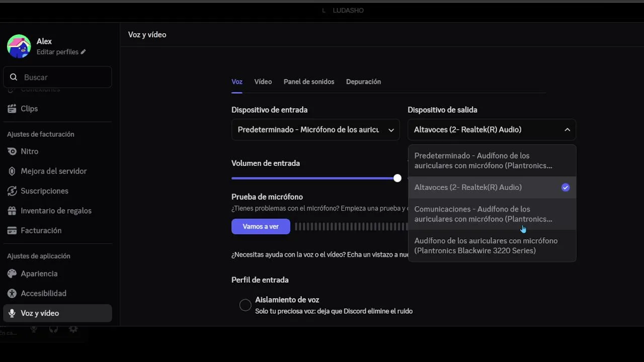Viewport: 644px width, 362px height.
Task: Click chevron on Dispositivo de entrada dropdown
Action: tap(391, 130)
